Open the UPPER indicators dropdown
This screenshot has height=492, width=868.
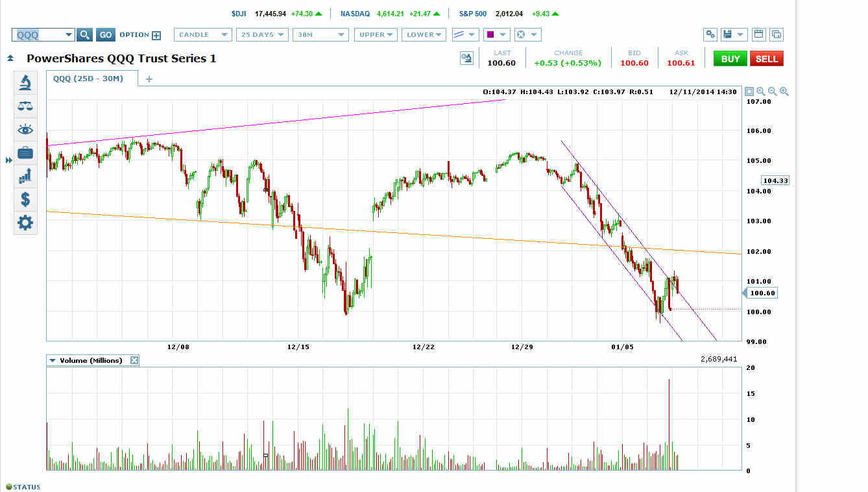pos(376,34)
